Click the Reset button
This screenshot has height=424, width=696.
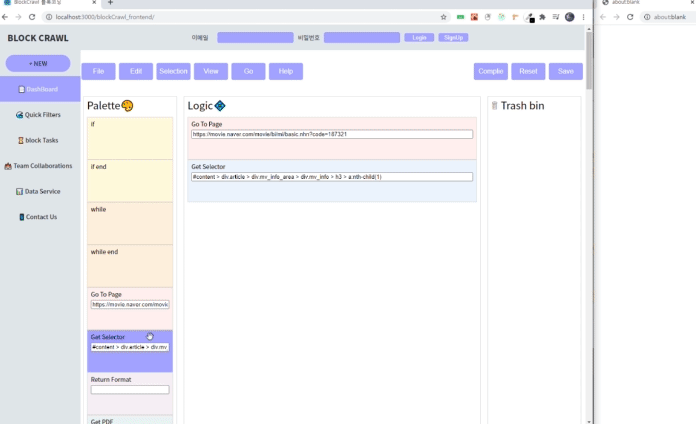528,71
